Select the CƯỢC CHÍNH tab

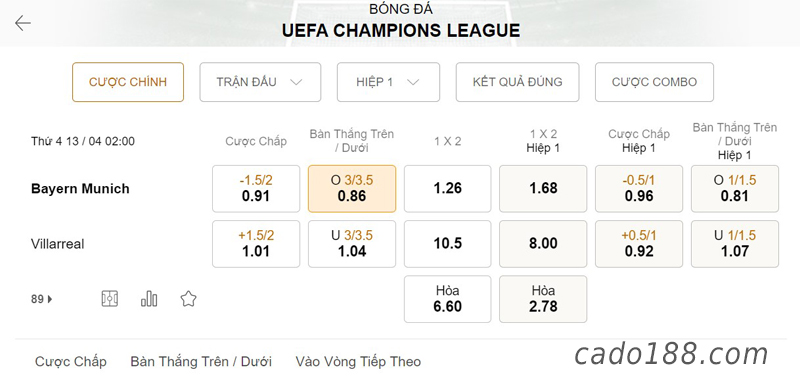128,82
